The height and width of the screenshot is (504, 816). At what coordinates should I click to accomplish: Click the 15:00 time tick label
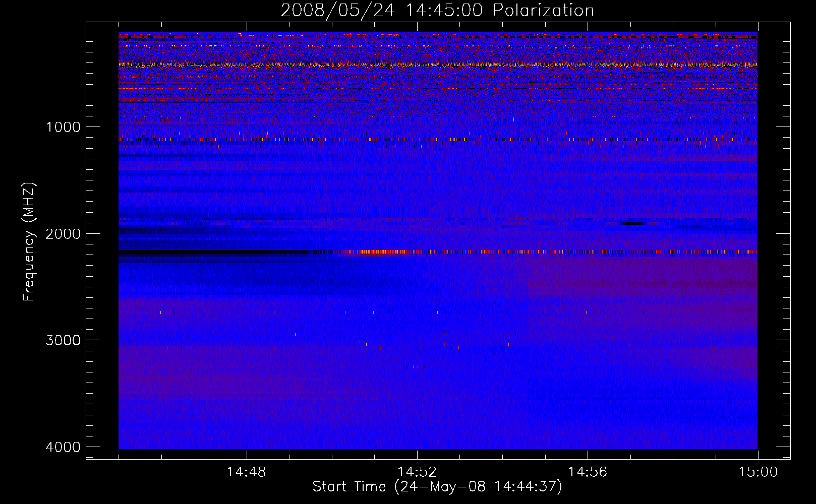(758, 472)
